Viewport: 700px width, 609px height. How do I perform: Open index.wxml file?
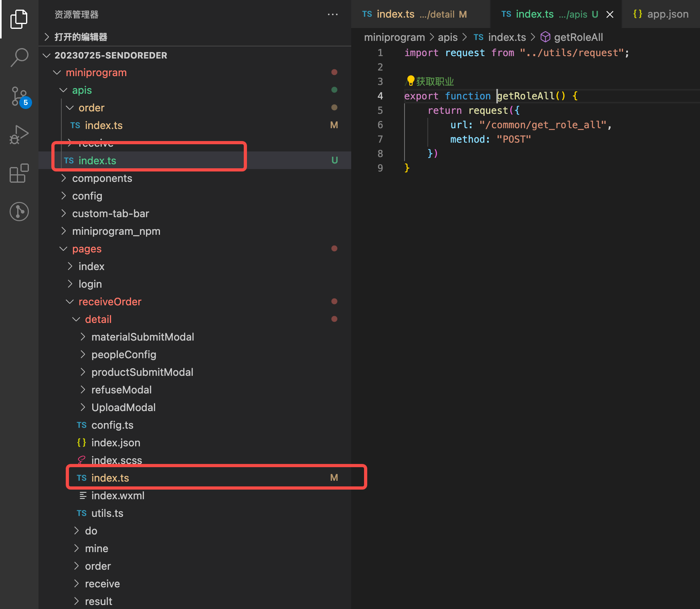[195, 496]
